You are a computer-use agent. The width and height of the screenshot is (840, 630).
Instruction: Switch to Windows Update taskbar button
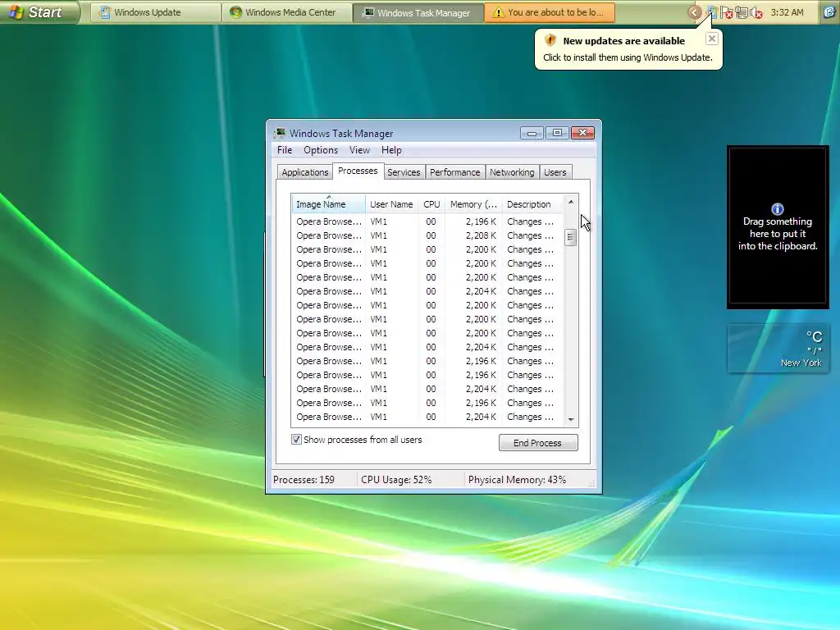pos(155,12)
